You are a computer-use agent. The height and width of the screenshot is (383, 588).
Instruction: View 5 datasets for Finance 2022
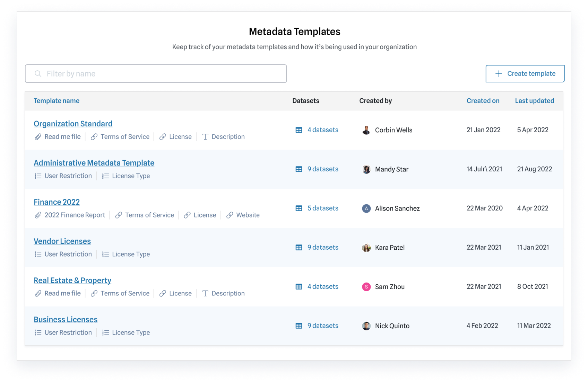click(323, 208)
